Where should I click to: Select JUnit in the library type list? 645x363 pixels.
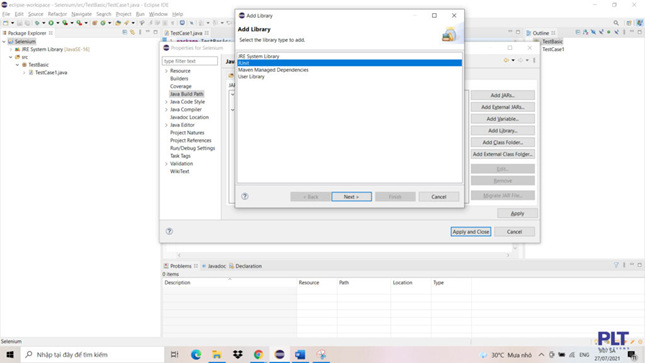(x=349, y=63)
